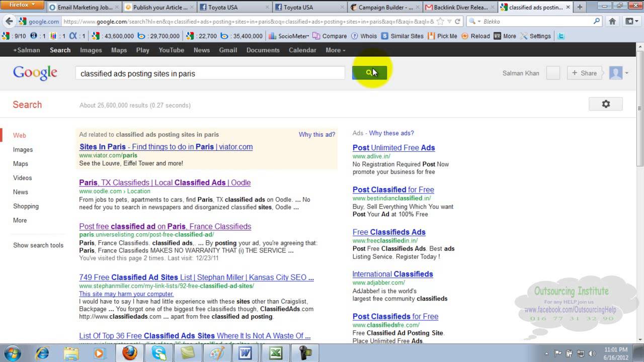
Task: Click the Google logo
Action: (35, 73)
